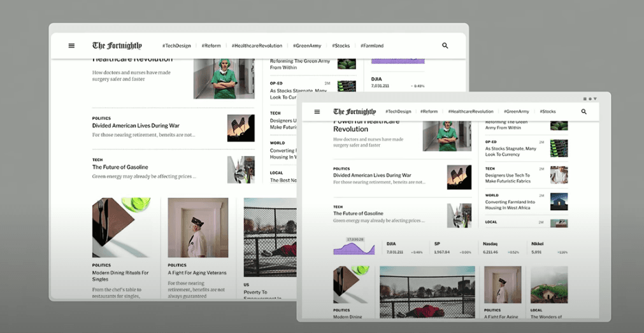Click triangle icon in front window title bar
The width and height of the screenshot is (644, 333).
click(x=595, y=99)
